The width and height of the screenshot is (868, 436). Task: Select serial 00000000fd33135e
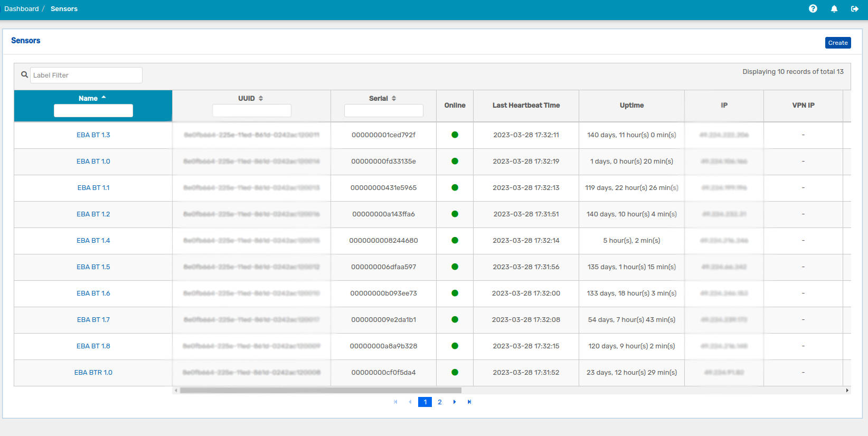point(384,162)
